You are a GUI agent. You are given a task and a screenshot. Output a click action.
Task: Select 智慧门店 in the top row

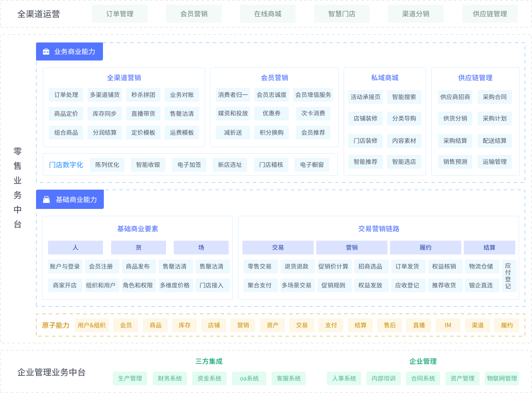click(x=342, y=14)
